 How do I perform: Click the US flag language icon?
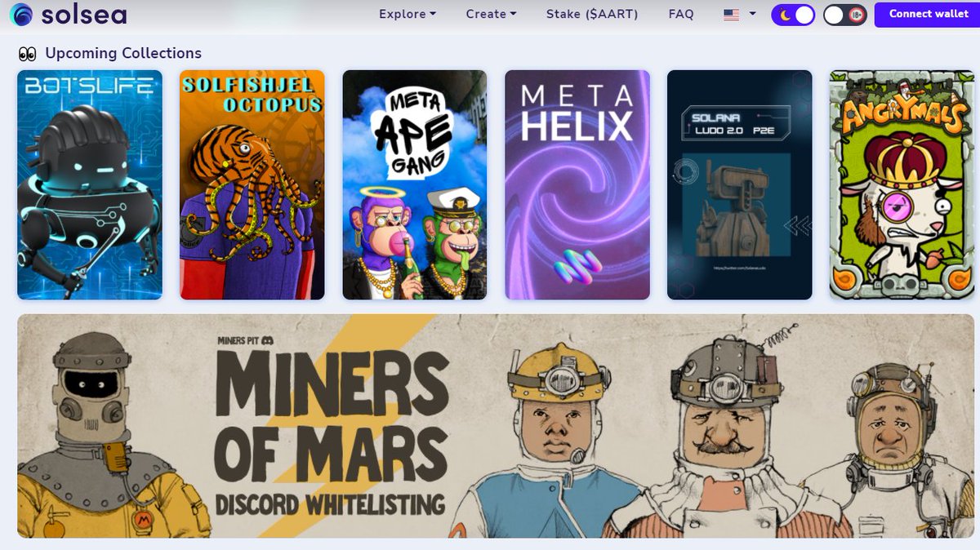click(732, 15)
